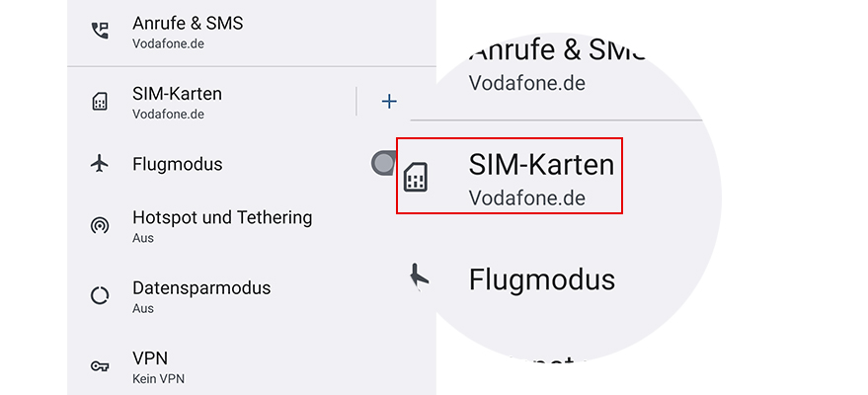Screen dimensions: 868x395
Task: Click the magnified airplane icon
Action: coord(419,279)
